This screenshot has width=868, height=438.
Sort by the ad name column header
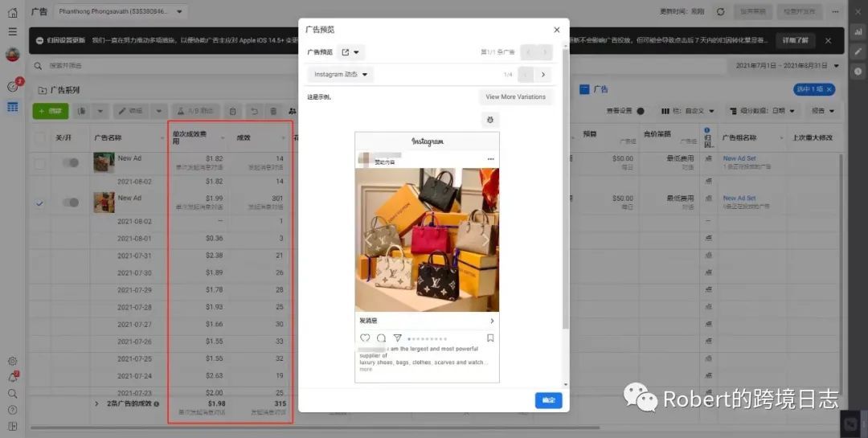[127, 137]
